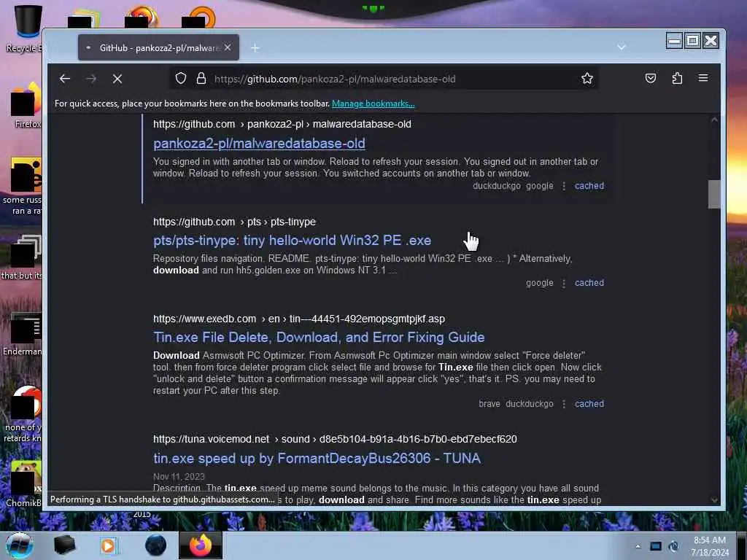Open the media player taskbar icon
747x560 pixels.
[108, 545]
